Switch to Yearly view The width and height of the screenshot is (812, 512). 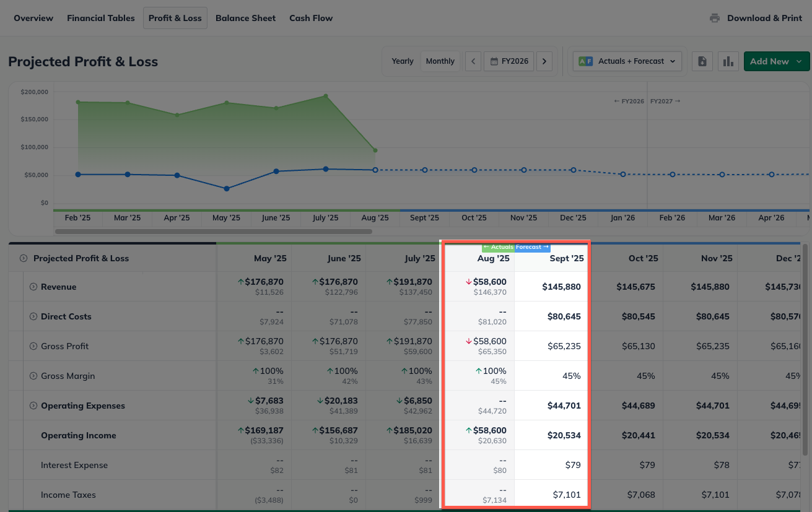click(x=403, y=61)
